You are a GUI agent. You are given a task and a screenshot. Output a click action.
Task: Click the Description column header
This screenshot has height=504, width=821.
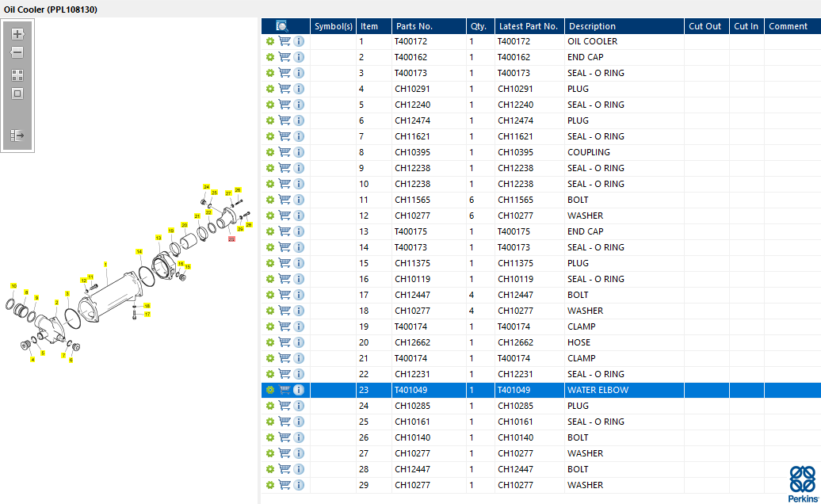pyautogui.click(x=624, y=26)
